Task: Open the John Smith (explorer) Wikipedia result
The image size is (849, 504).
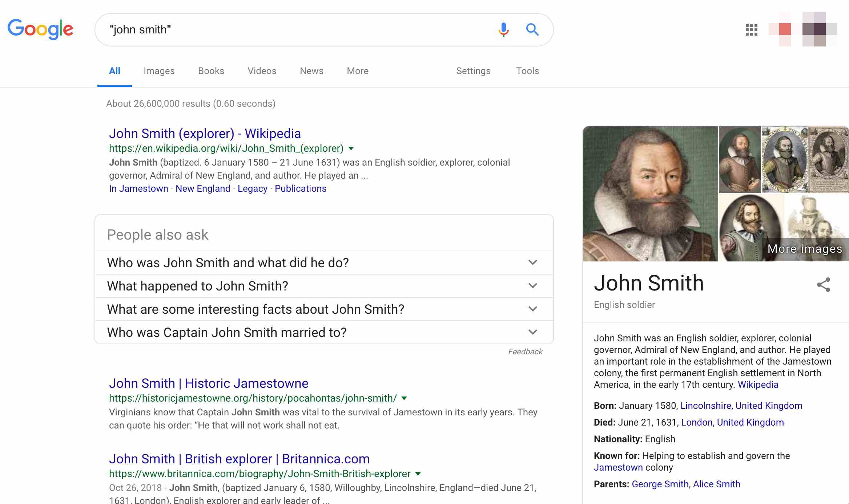Action: pyautogui.click(x=205, y=134)
